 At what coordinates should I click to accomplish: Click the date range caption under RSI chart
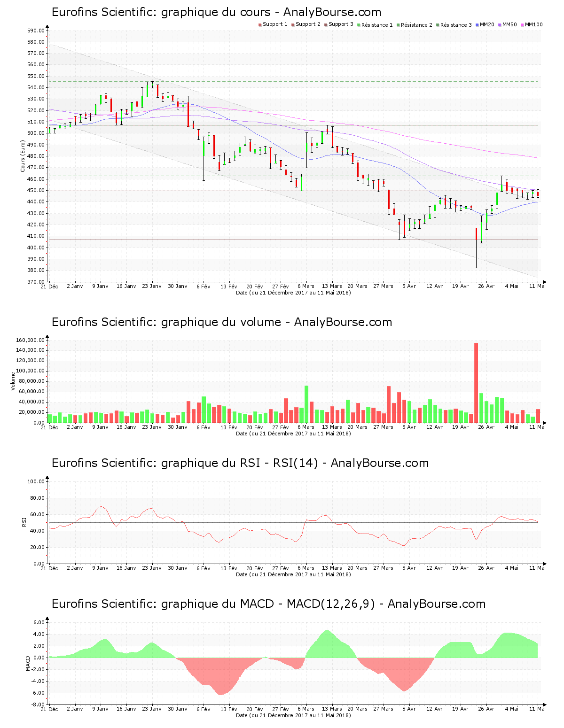pos(293,574)
